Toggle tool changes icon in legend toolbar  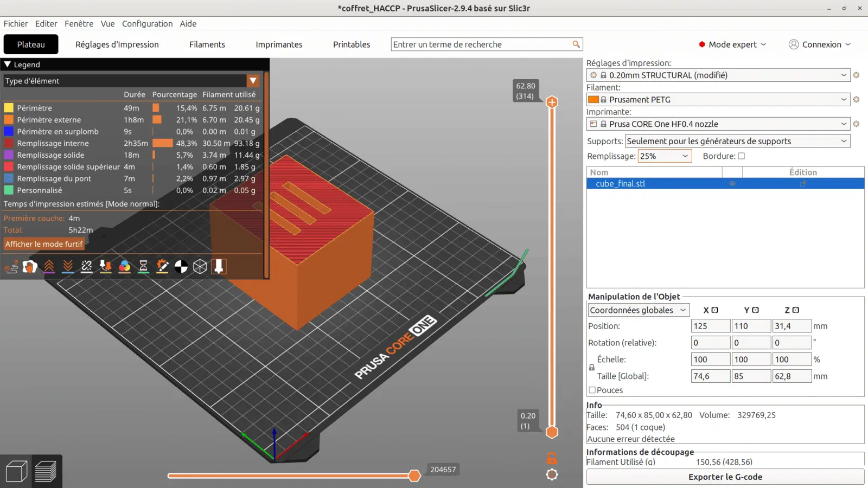tap(105, 266)
